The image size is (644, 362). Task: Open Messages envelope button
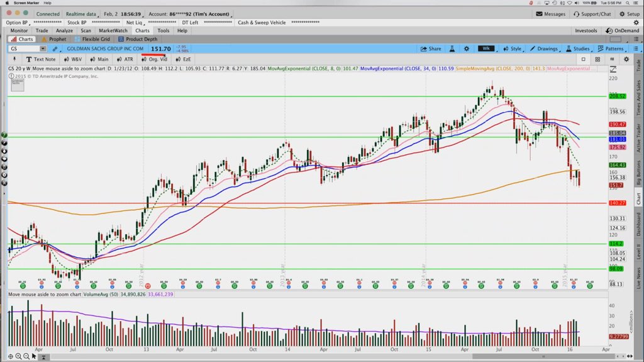point(551,14)
